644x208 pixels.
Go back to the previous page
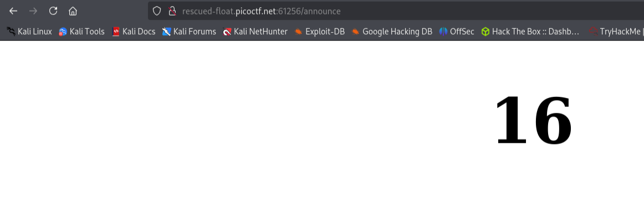(13, 11)
